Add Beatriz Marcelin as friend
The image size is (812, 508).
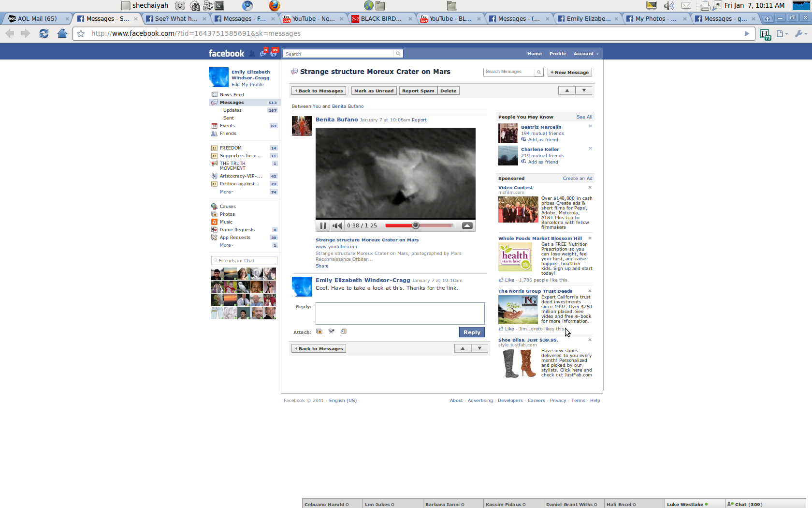click(x=543, y=140)
